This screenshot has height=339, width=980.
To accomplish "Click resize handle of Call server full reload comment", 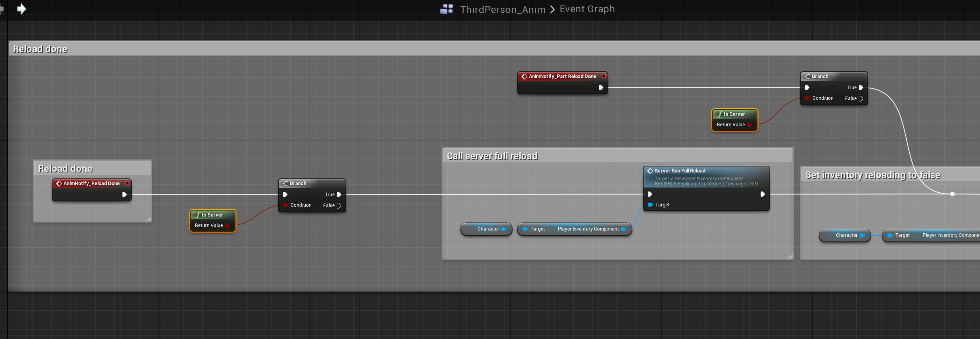I will click(790, 257).
